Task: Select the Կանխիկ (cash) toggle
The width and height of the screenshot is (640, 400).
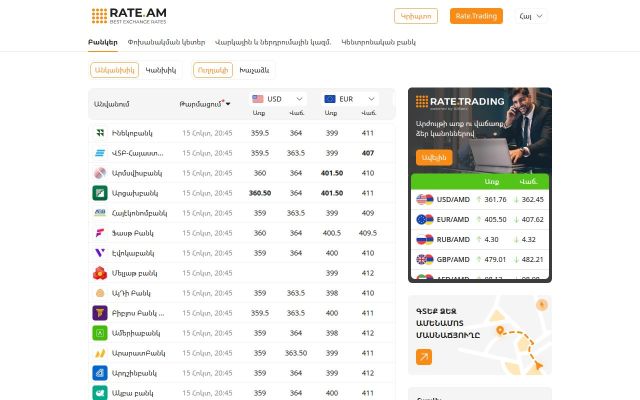Action: pos(161,70)
